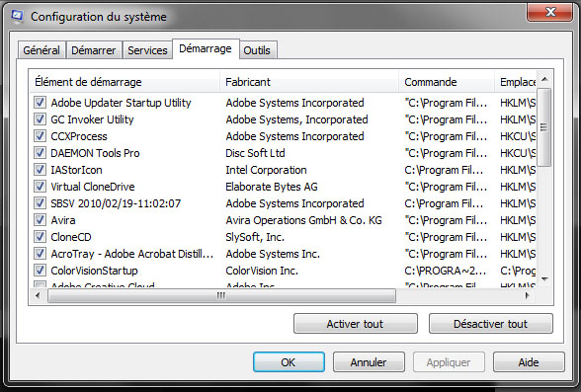Click Avira Operations GmbH & Co. KG cell
The image size is (581, 392).
tap(304, 220)
